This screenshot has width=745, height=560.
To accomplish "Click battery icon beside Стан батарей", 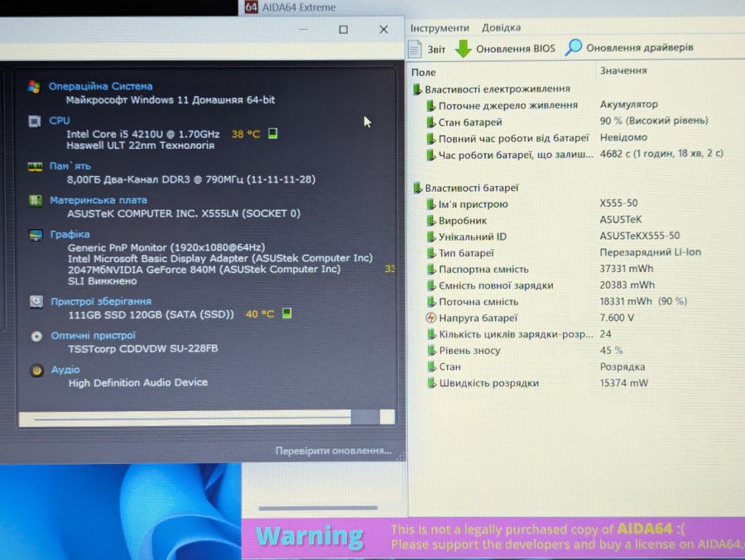I will click(x=430, y=122).
